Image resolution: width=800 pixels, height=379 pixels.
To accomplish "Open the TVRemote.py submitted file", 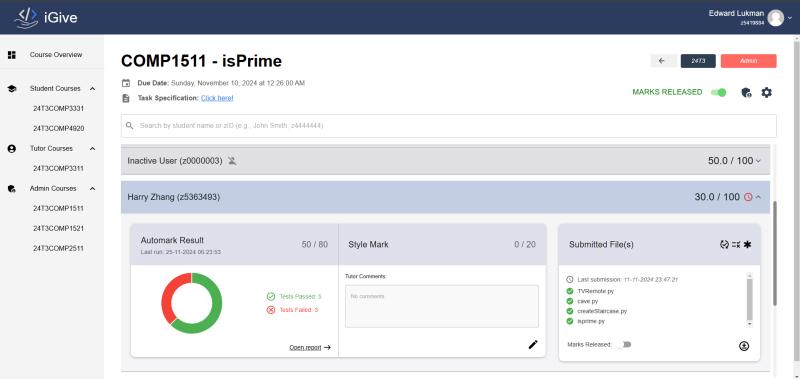I will [595, 291].
